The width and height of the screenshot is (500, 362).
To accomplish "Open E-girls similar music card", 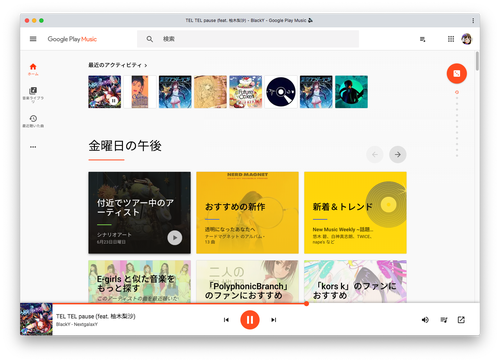I will pos(139,281).
